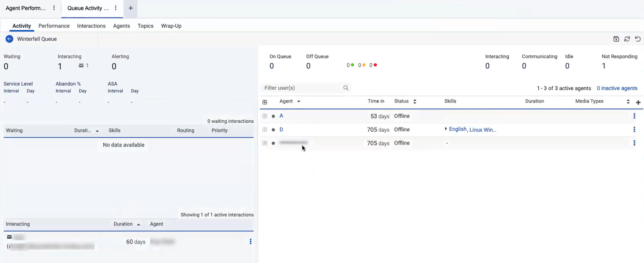Click the Filter user(s) search field
This screenshot has height=263, width=644.
point(302,88)
